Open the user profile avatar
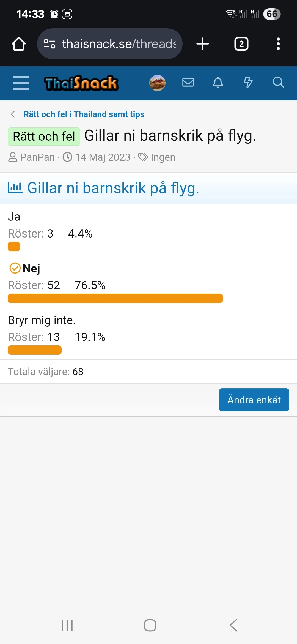This screenshot has width=297, height=644. [x=157, y=83]
